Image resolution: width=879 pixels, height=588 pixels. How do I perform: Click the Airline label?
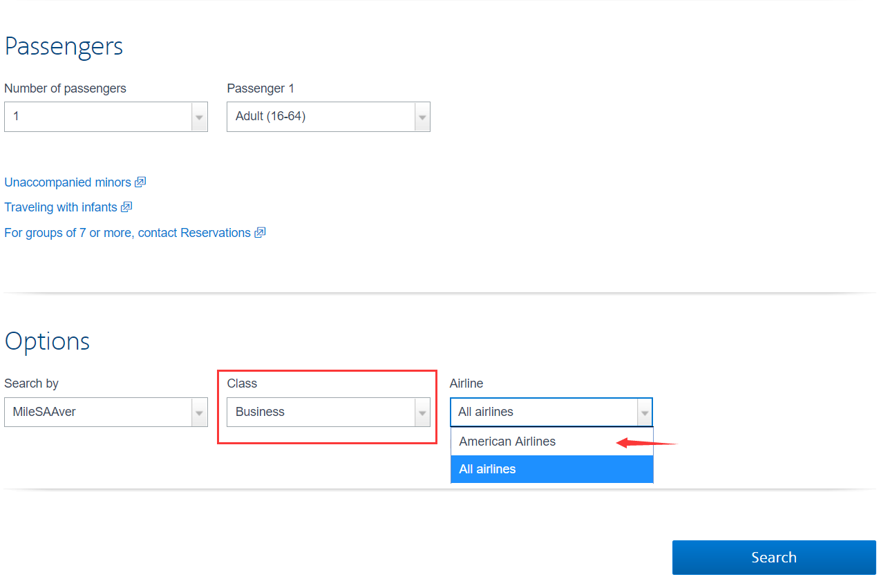[466, 383]
